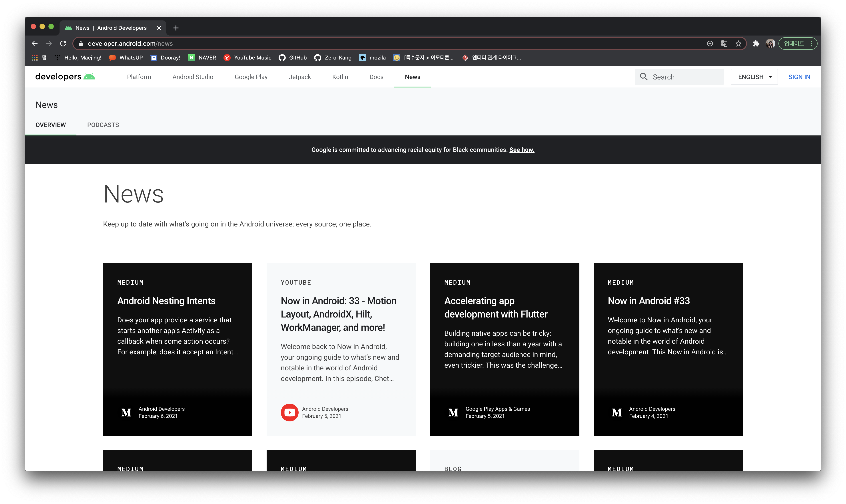Open the GitHub bookmark
Image resolution: width=846 pixels, height=504 pixels.
pyautogui.click(x=293, y=58)
